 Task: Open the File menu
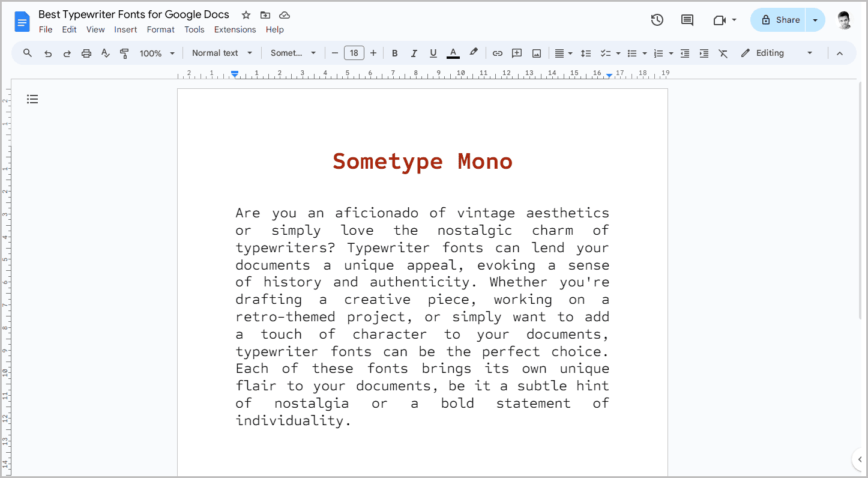tap(46, 29)
